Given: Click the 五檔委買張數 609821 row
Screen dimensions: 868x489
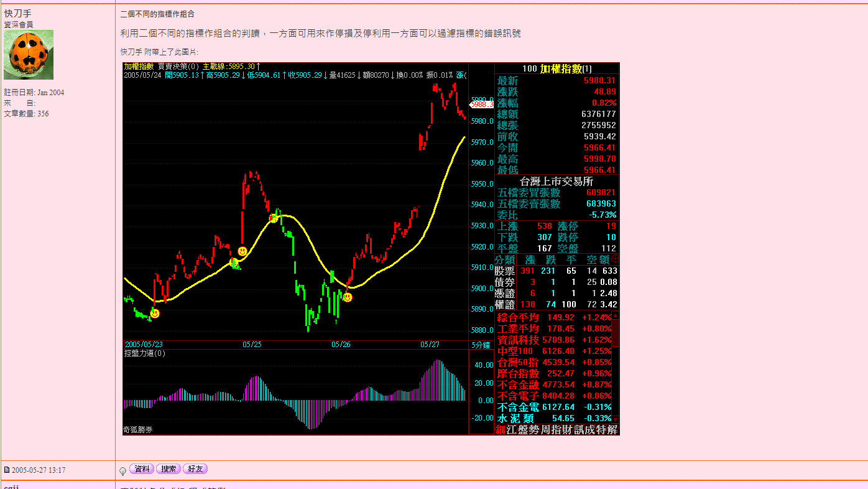Looking at the screenshot, I should 556,193.
